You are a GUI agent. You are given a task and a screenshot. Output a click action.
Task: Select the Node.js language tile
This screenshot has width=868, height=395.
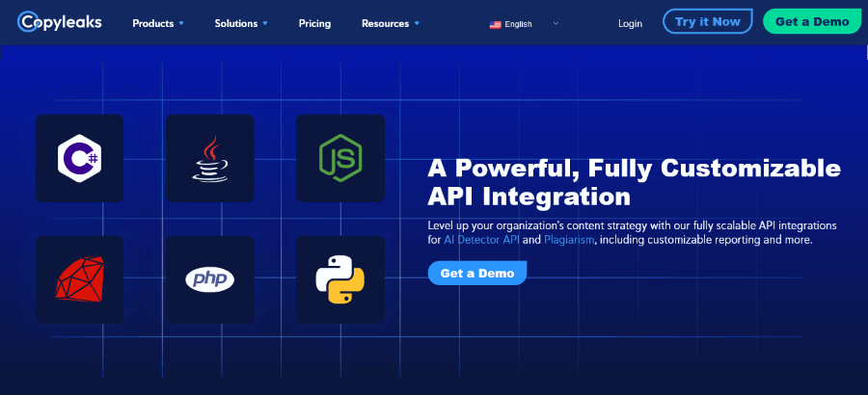[340, 158]
